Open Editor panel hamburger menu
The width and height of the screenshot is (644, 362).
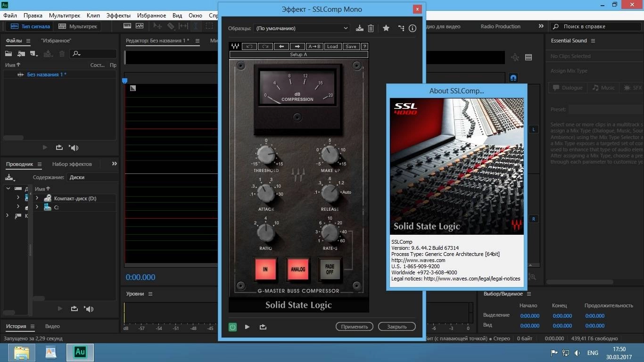pos(198,41)
